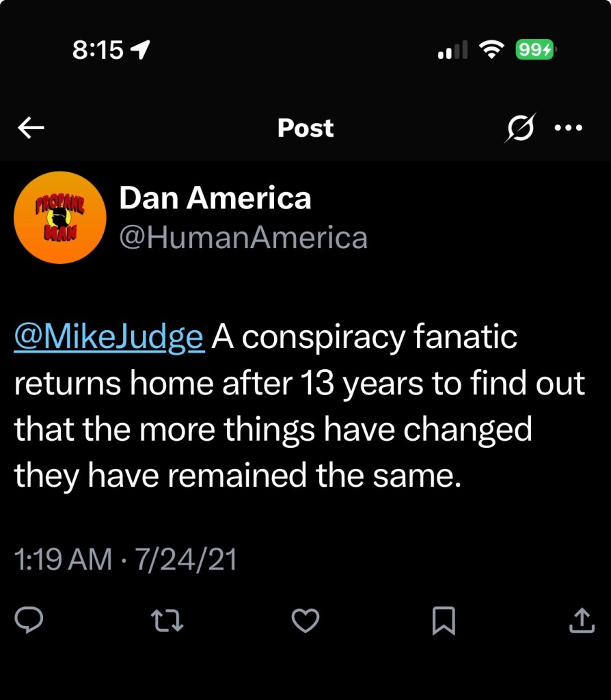Tap the Post header title
Screen dimensions: 611x700
(x=305, y=128)
